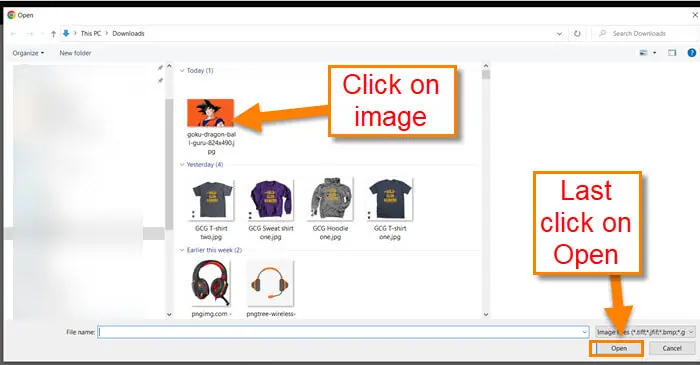700x365 pixels.
Task: Click the Change your view icon
Action: (x=644, y=53)
